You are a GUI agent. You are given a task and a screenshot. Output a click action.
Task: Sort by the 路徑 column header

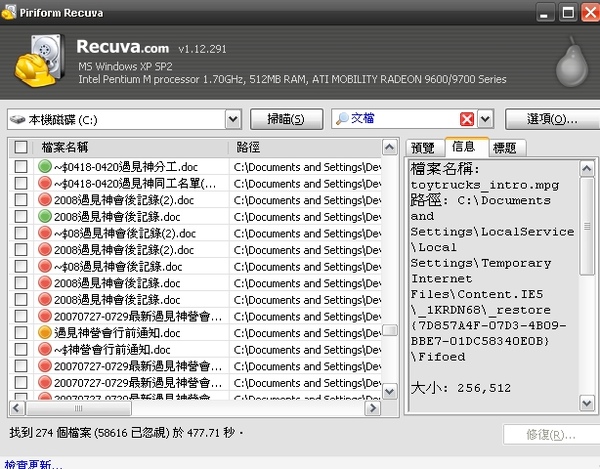click(305, 147)
